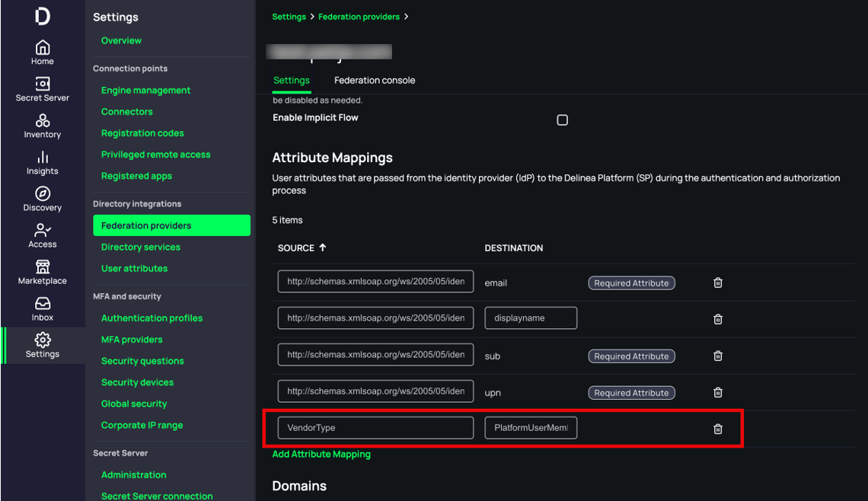Click Federation providers in the breadcrumb
Screen dimensions: 868x501
coord(359,17)
